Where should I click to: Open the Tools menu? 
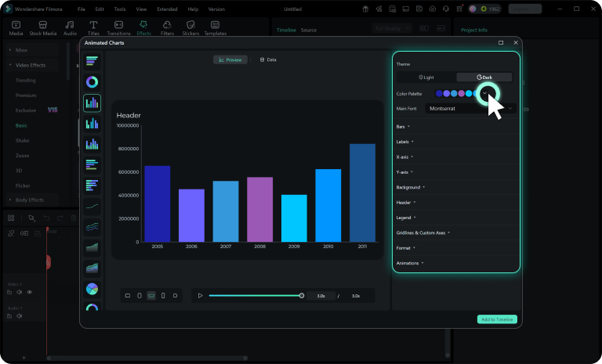120,9
